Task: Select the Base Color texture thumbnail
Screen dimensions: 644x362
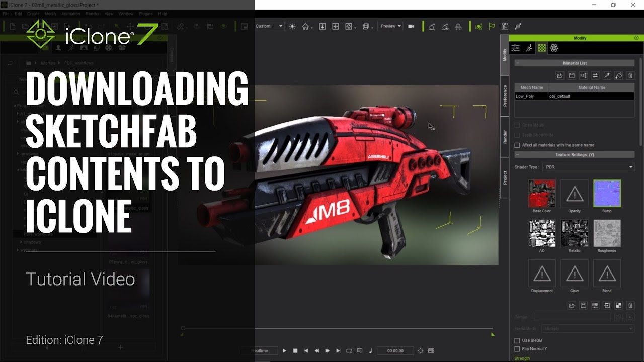Action: coord(542,193)
